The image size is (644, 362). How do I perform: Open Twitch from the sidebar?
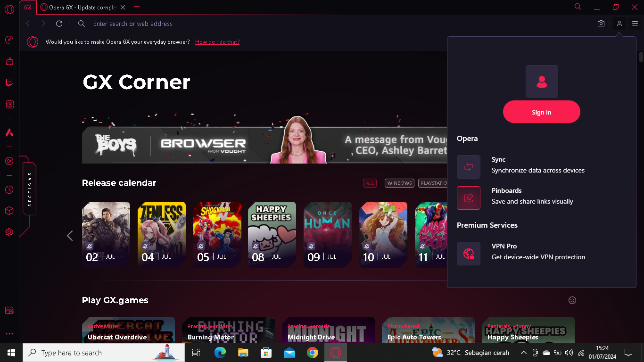(x=9, y=82)
